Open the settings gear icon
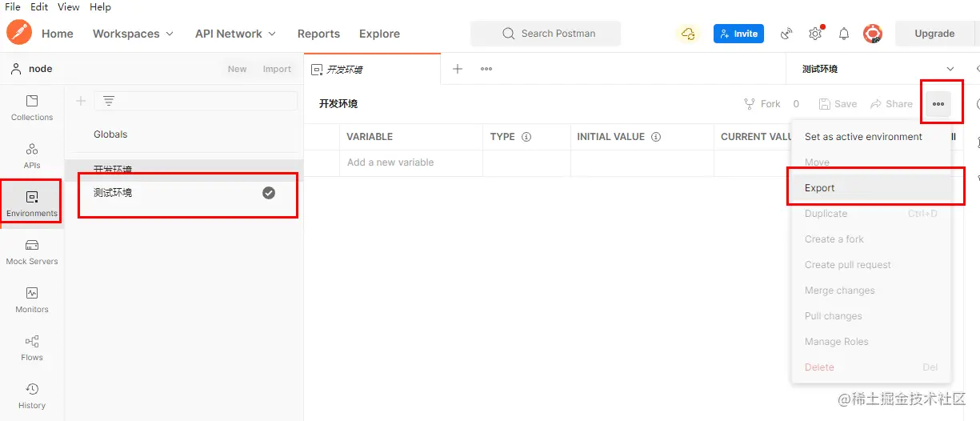The height and width of the screenshot is (421, 980). [815, 34]
